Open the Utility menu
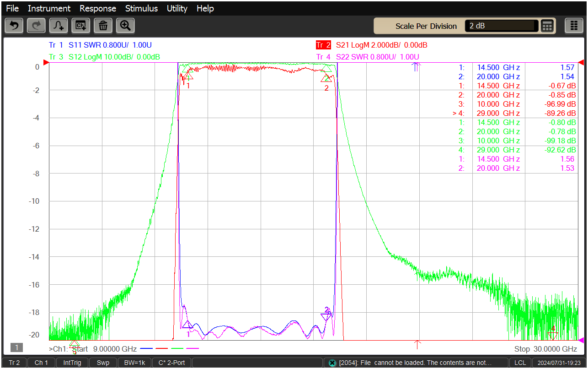The width and height of the screenshot is (588, 369). 177,8
